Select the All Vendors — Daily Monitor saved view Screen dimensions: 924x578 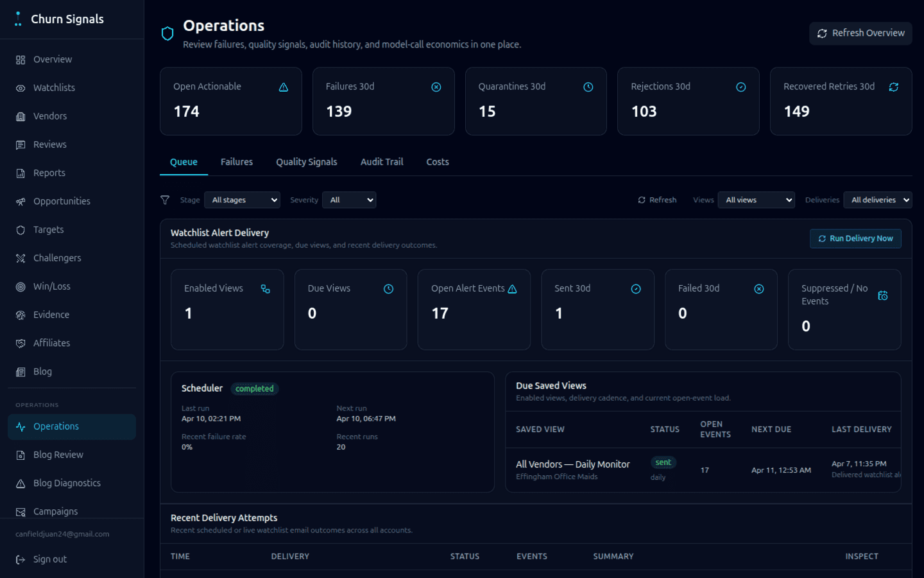571,464
